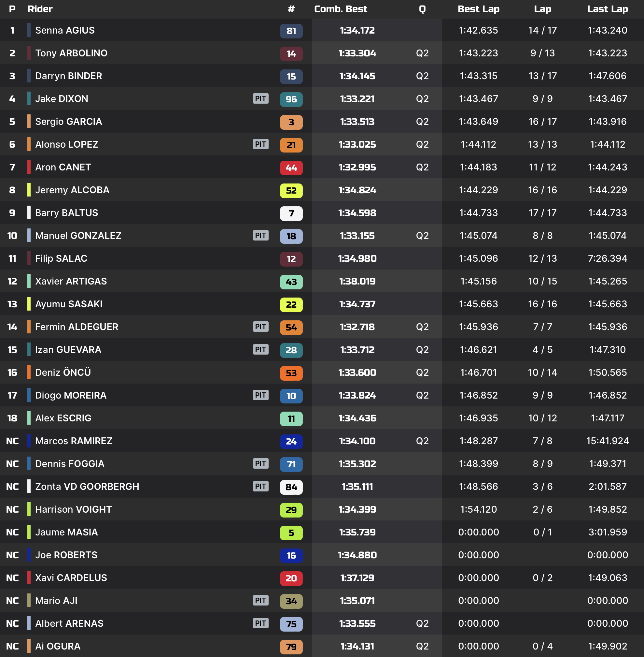Click Marcos Ramirez's Q2 status label
This screenshot has height=657, width=644.
coord(422,441)
